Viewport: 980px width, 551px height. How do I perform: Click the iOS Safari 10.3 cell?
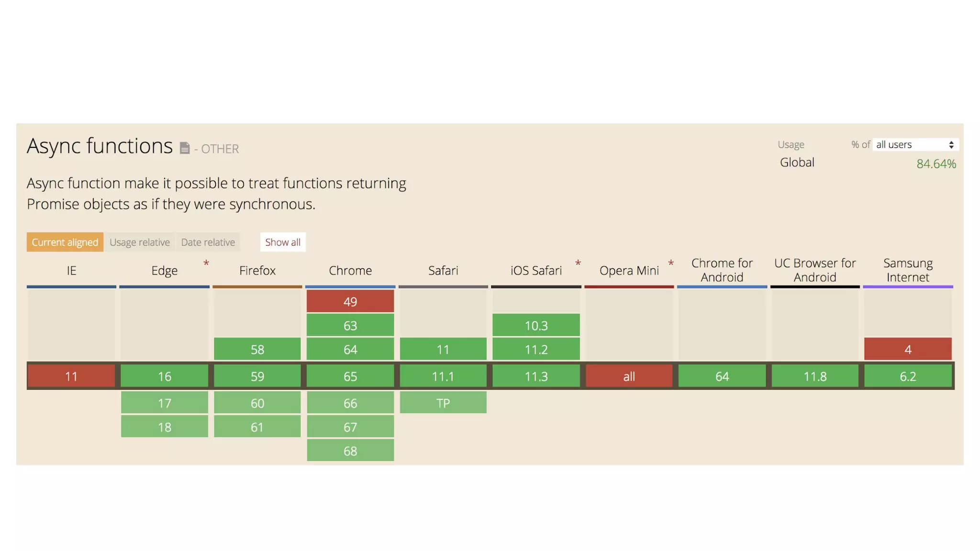click(536, 325)
